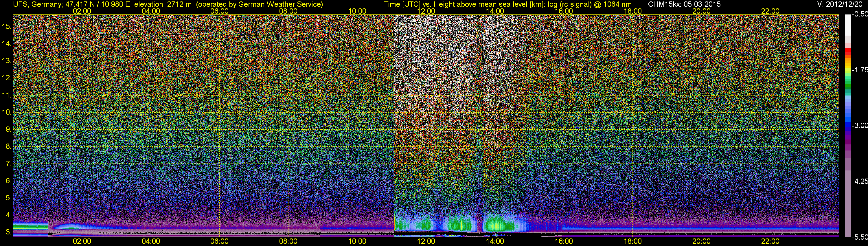The width and height of the screenshot is (868, 246).
Task: Click the 08:00 label on the lower time axis
Action: (288, 241)
